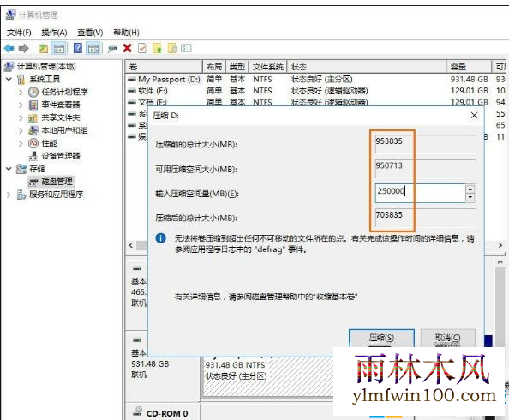Open the 操作(A) menu
Image resolution: width=509 pixels, height=420 pixels.
click(54, 33)
